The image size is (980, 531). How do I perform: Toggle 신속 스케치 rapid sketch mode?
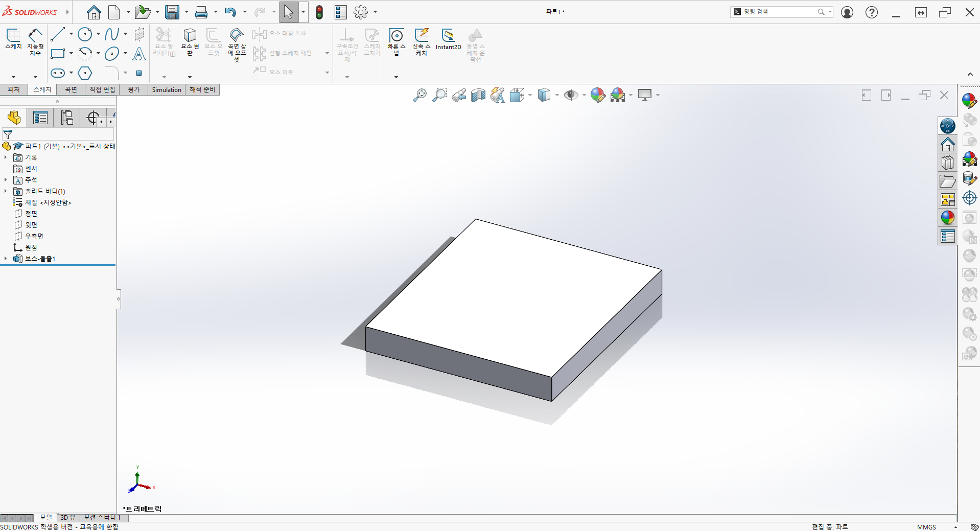click(422, 41)
